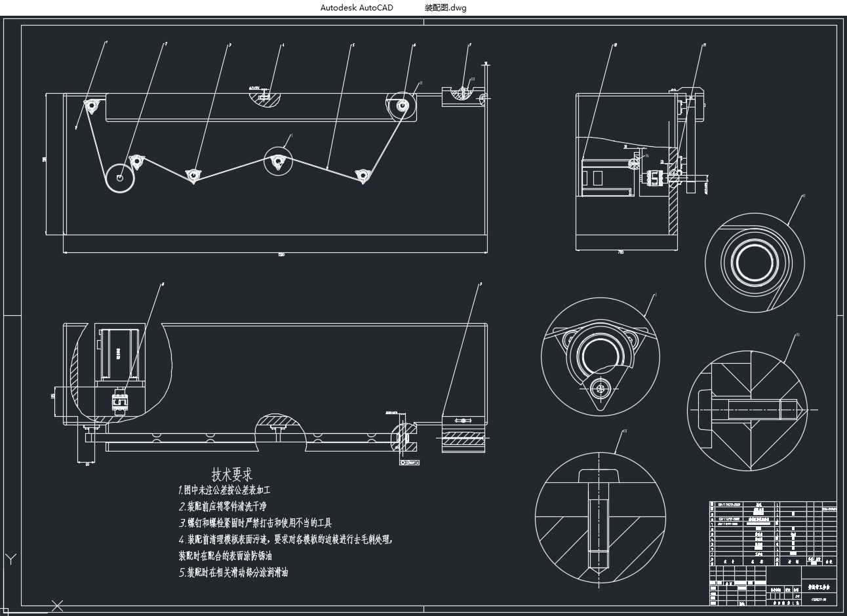Screen dimensions: 847x616
Task: Select the large drive pulley circle in top-left view
Action: coord(120,178)
